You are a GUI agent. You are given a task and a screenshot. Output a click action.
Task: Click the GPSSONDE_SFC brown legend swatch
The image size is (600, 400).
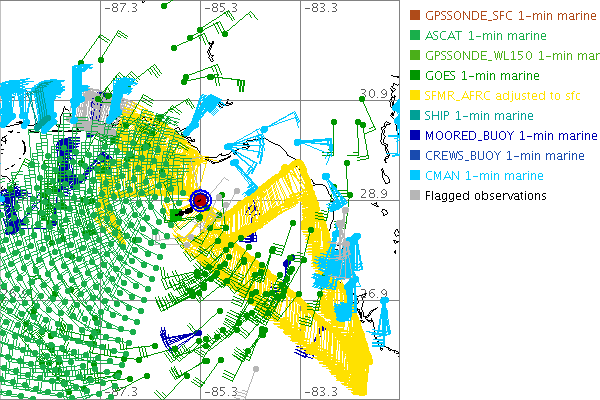[414, 15]
